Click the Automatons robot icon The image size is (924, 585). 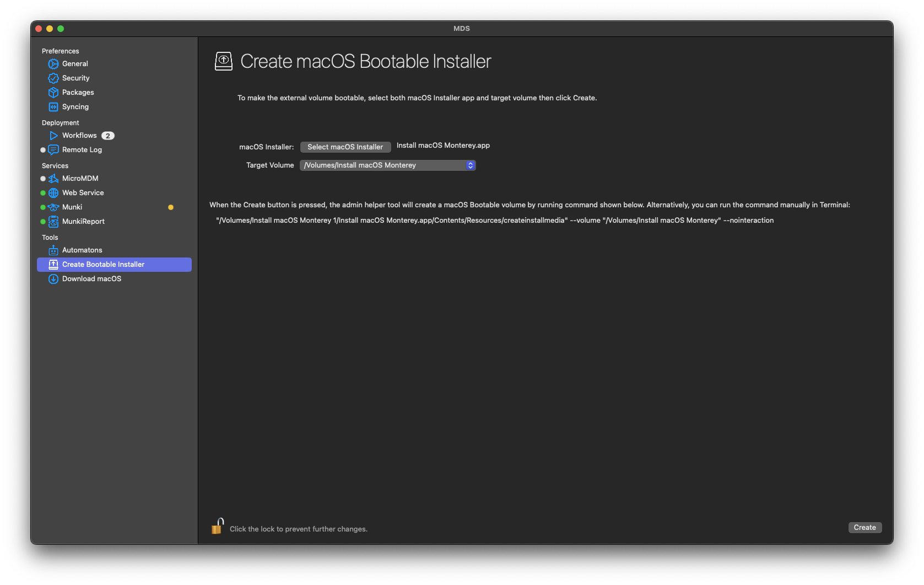pyautogui.click(x=53, y=250)
